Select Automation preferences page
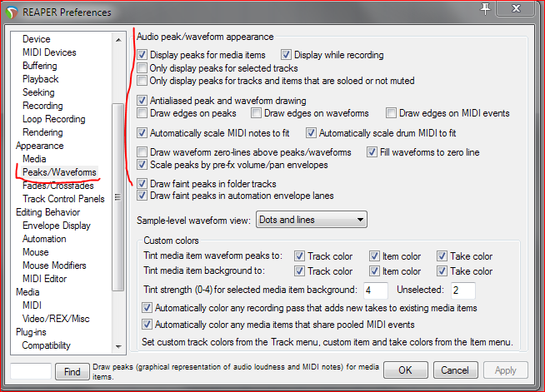Viewport: 545px width, 392px height. 44,239
